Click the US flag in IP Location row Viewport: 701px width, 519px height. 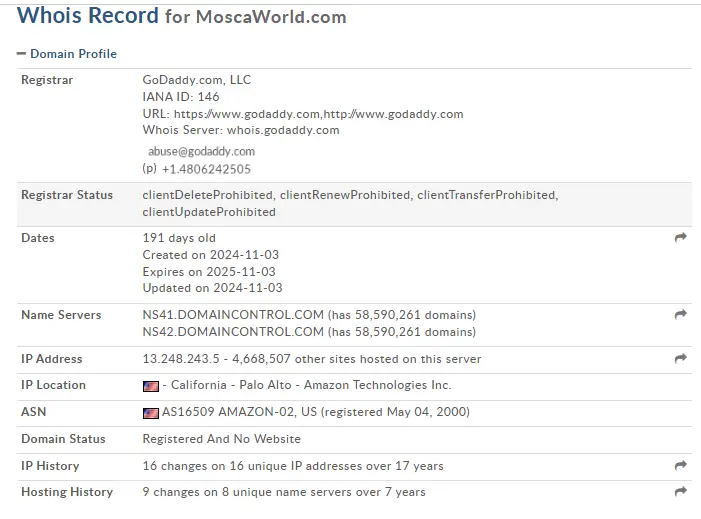[x=151, y=386]
